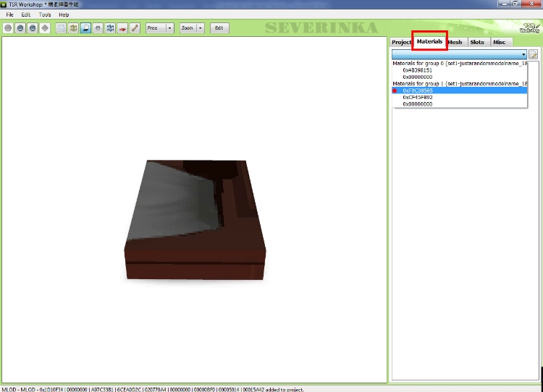Toggle the highlighted floor view icon

[x=85, y=28]
